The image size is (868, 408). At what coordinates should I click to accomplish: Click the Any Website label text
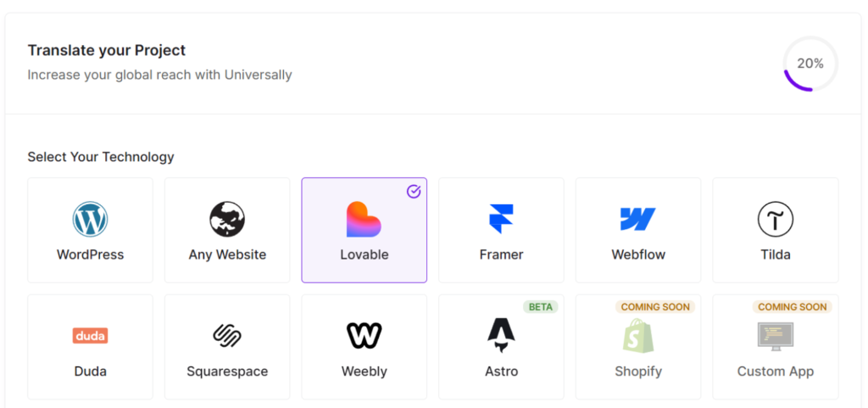227,254
